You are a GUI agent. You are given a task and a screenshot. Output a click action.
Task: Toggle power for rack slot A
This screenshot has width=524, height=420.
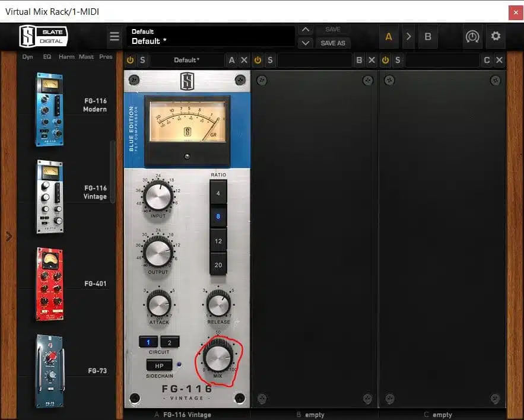point(130,60)
